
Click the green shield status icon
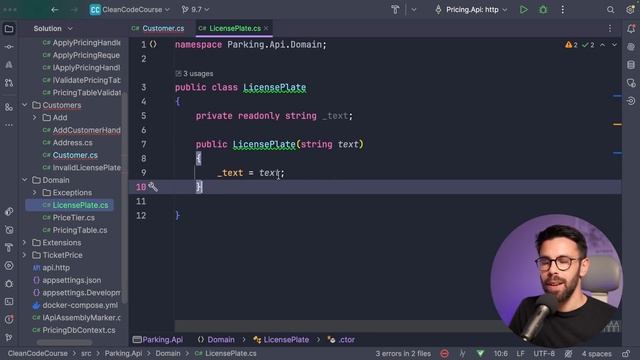(x=480, y=353)
